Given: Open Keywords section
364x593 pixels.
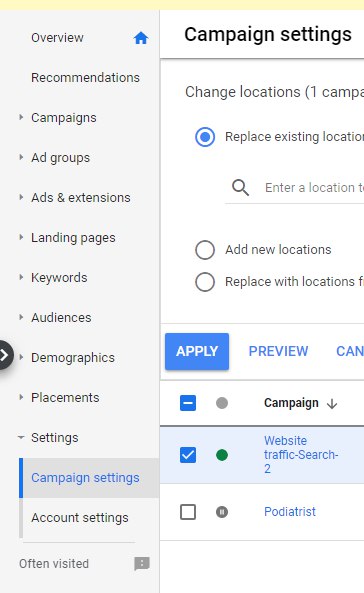Looking at the screenshot, I should tap(59, 278).
